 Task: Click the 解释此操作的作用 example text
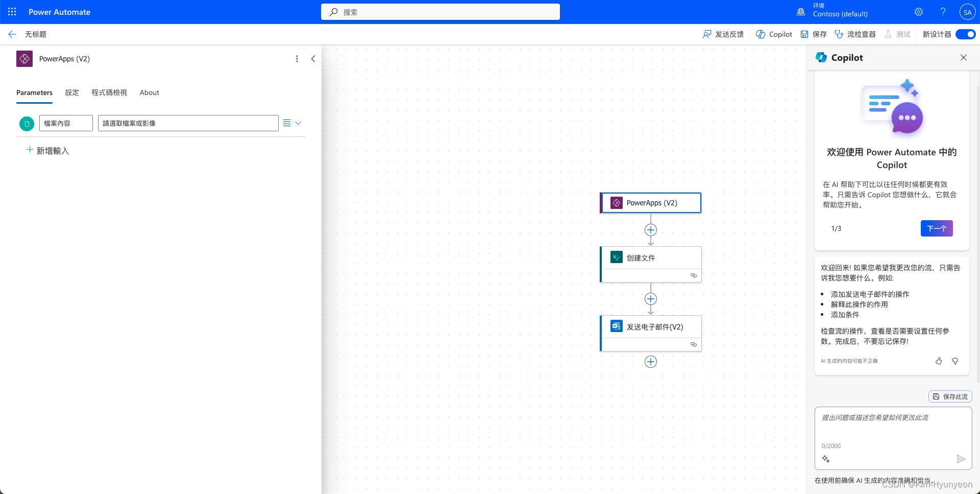pyautogui.click(x=859, y=304)
